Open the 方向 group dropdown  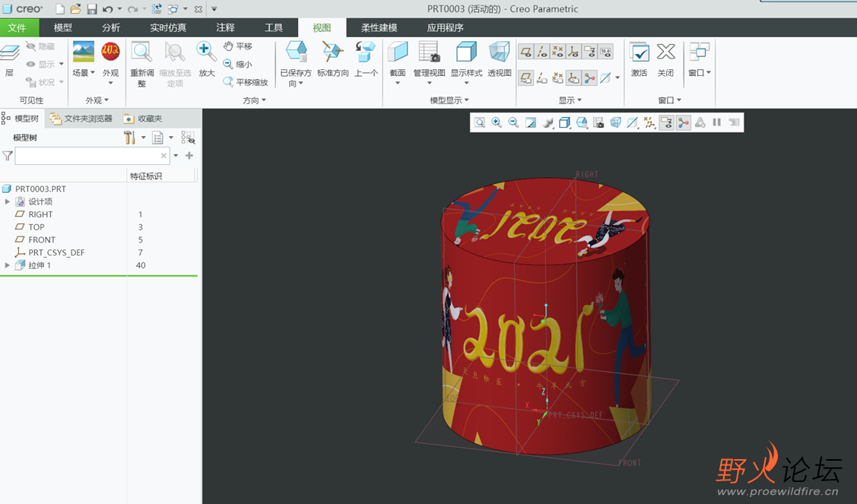click(x=255, y=100)
